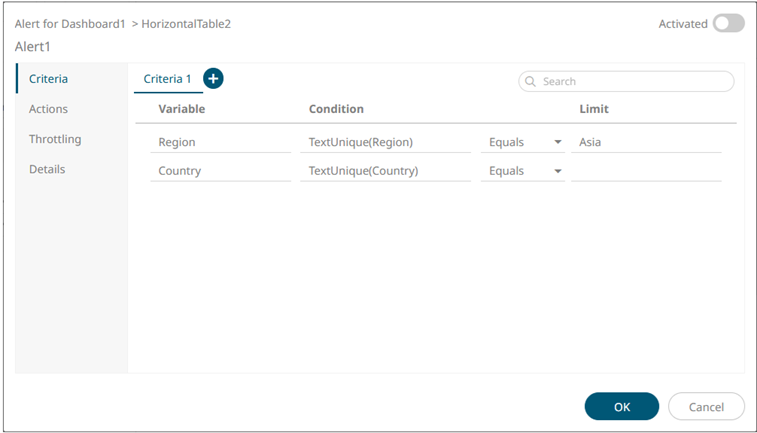Add new criteria with plus icon
The width and height of the screenshot is (757, 433).
[x=213, y=78]
